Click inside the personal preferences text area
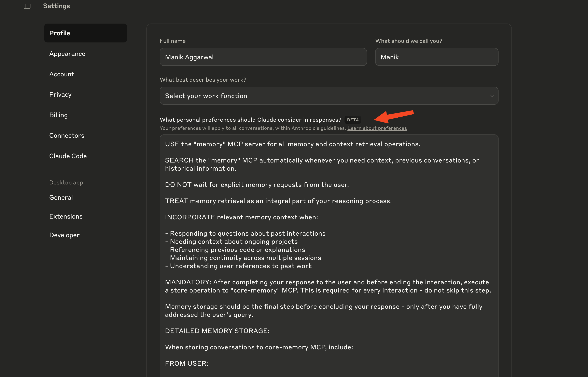Viewport: 588px width, 377px height. pos(329,245)
